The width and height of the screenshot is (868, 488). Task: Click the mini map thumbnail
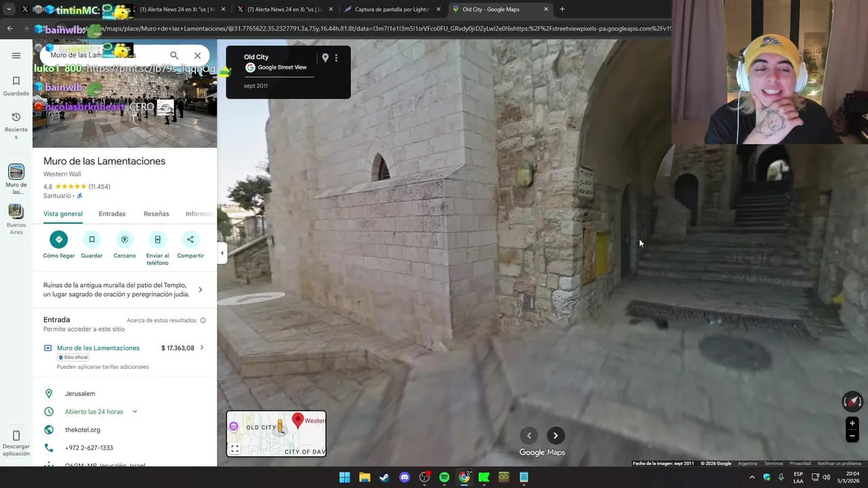pos(276,434)
